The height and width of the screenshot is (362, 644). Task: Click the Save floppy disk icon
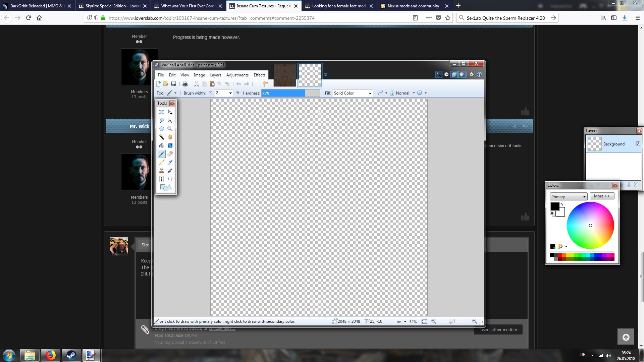coord(174,84)
